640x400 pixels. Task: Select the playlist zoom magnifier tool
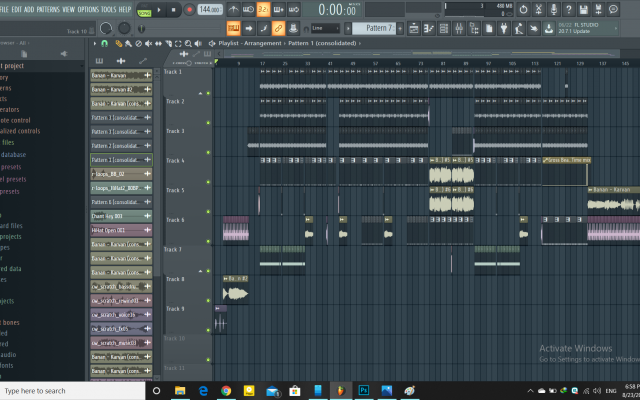tap(188, 43)
